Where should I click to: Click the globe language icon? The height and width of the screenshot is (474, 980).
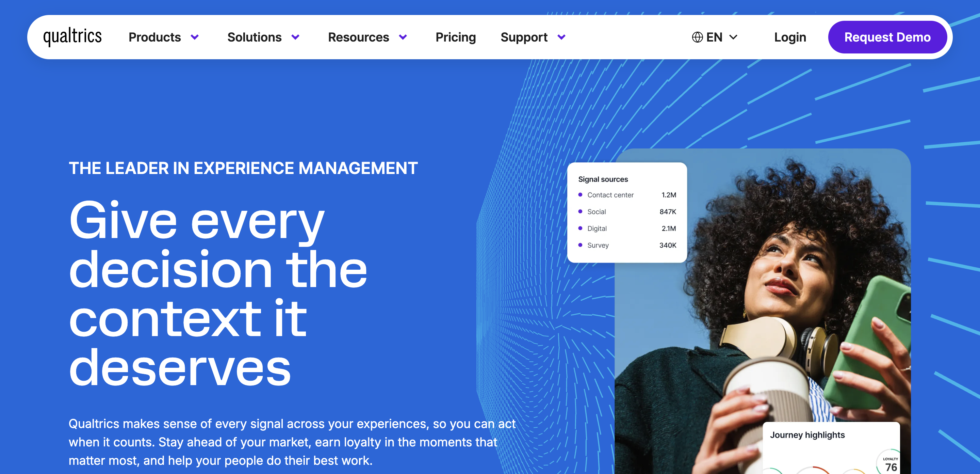(697, 37)
